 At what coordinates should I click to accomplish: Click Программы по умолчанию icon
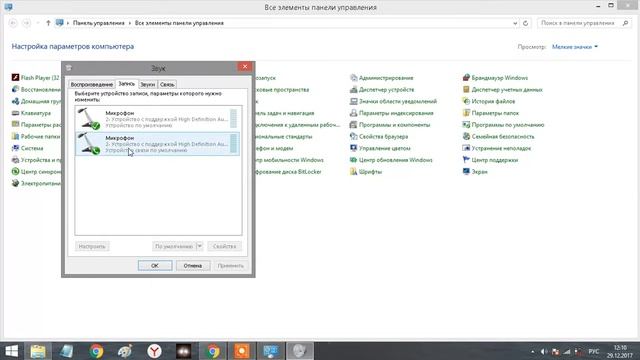pos(466,125)
